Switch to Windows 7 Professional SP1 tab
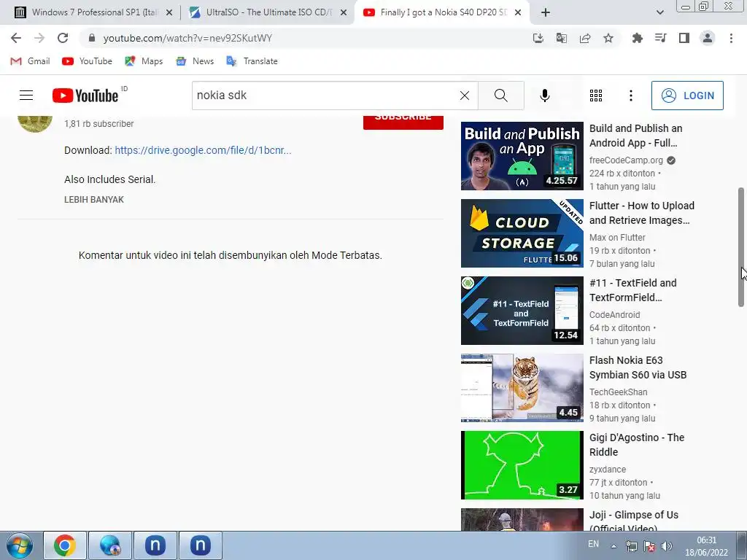The width and height of the screenshot is (747, 560). (94, 12)
